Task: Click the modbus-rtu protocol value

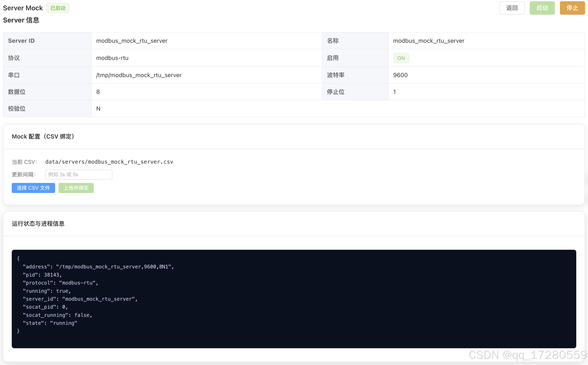Action: (112, 58)
